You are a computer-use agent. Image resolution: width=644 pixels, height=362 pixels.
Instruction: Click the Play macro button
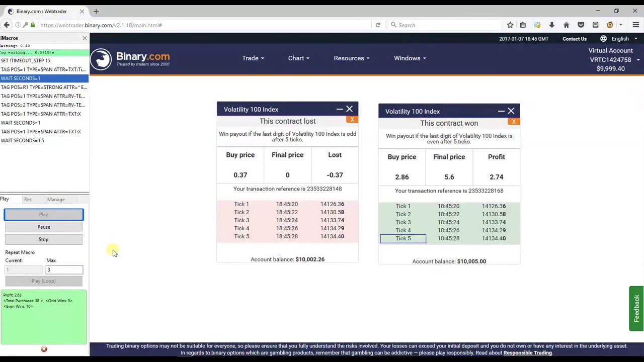click(x=44, y=215)
